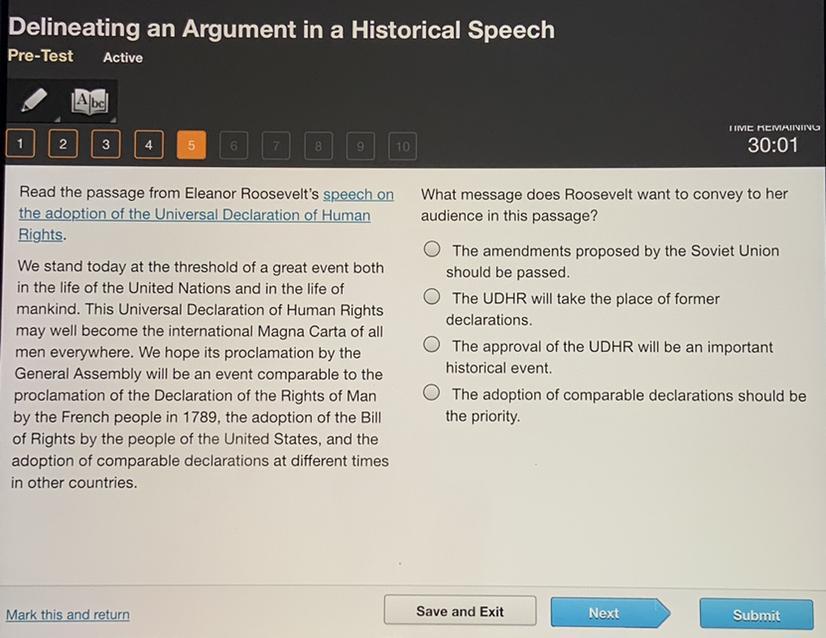
Task: Jump to question 10
Action: [x=402, y=146]
